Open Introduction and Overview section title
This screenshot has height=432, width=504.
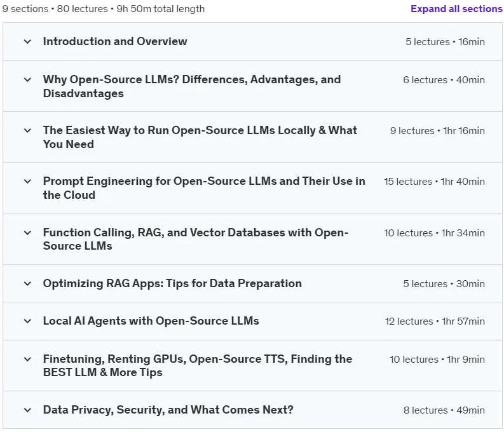[115, 41]
